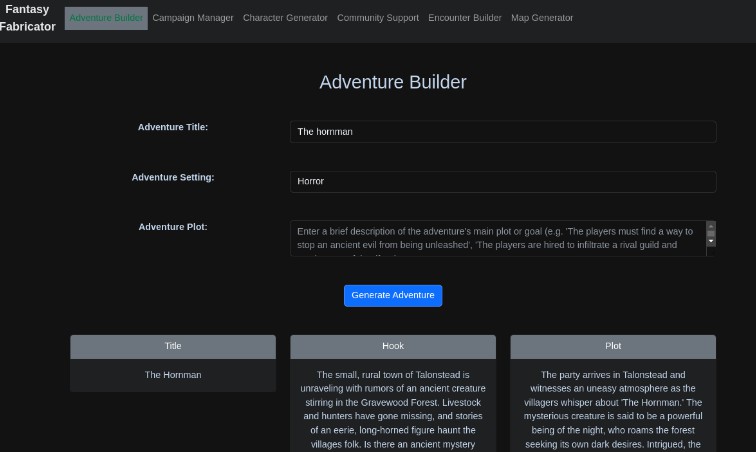Select the Title card header
This screenshot has height=452, width=756.
173,346
